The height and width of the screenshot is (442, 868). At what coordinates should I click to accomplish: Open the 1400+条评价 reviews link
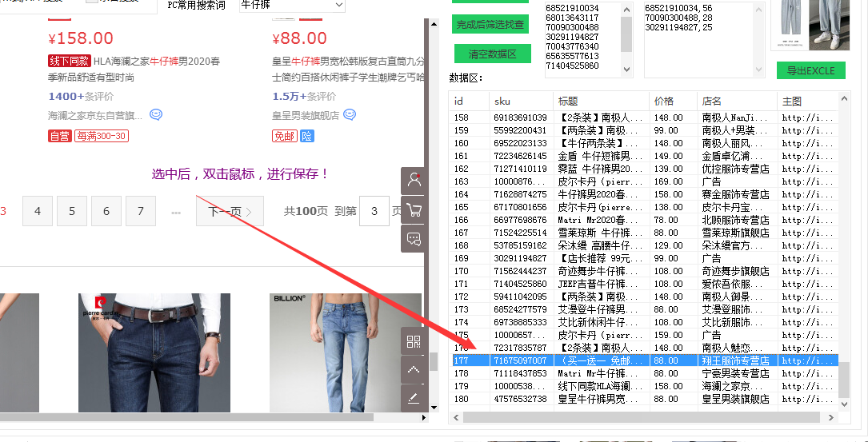pos(81,96)
